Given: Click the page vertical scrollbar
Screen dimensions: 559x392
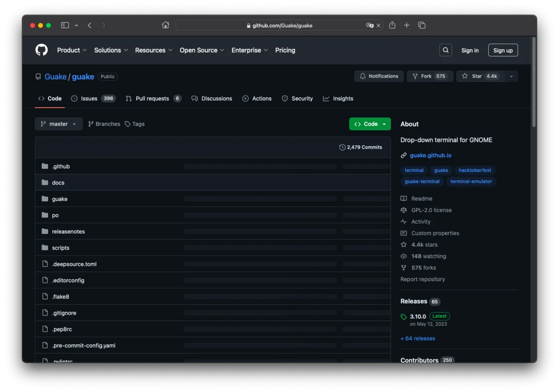Looking at the screenshot, I should [534, 83].
